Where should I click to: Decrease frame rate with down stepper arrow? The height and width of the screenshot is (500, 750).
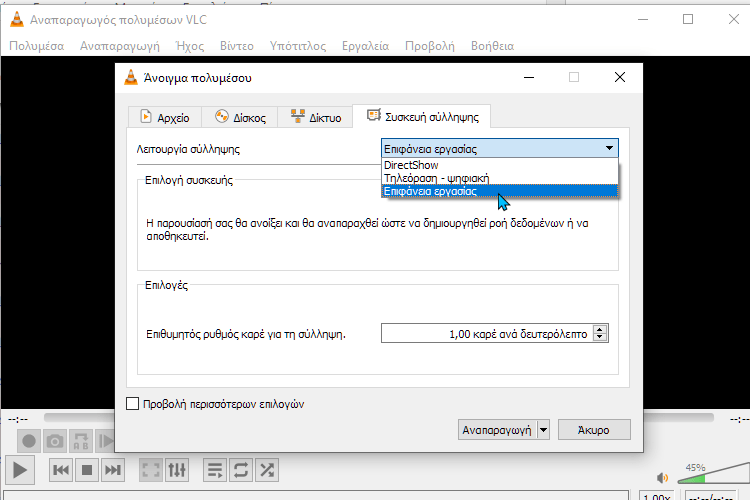click(x=600, y=338)
